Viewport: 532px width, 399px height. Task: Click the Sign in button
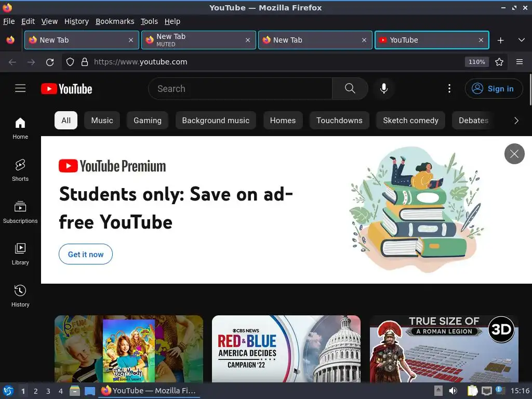tap(494, 88)
